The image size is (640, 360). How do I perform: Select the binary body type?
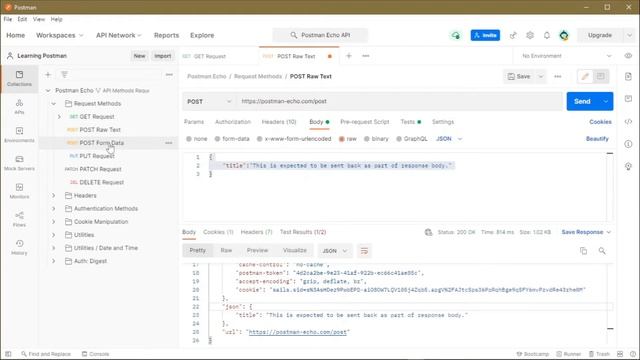(x=367, y=139)
